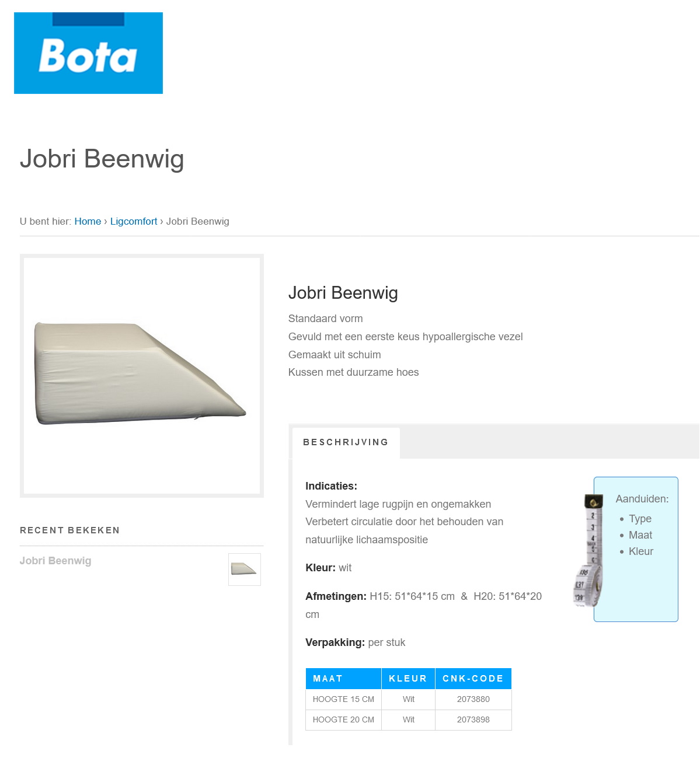Click the KLEUR table column header
The image size is (700, 758).
(408, 679)
